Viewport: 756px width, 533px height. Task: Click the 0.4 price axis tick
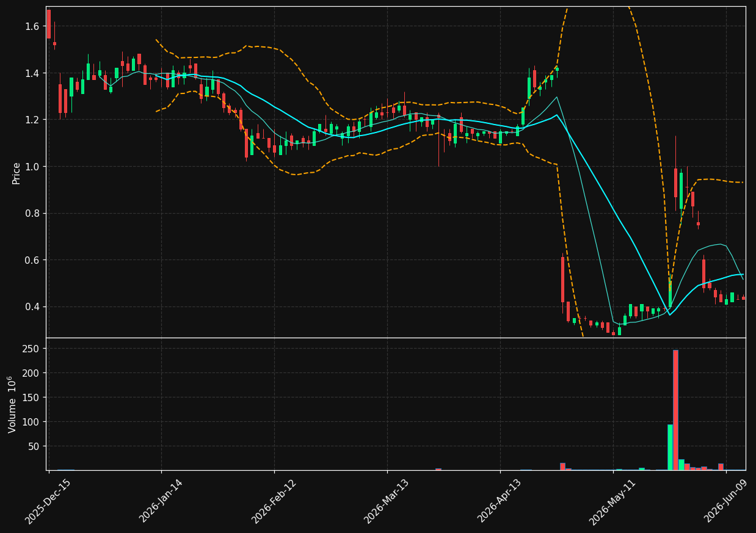(33, 306)
